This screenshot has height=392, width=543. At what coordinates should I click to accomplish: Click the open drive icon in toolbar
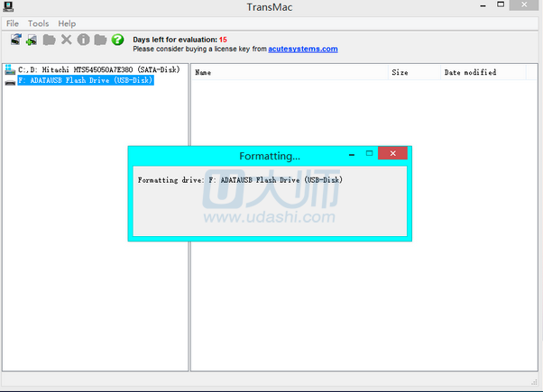[x=16, y=41]
